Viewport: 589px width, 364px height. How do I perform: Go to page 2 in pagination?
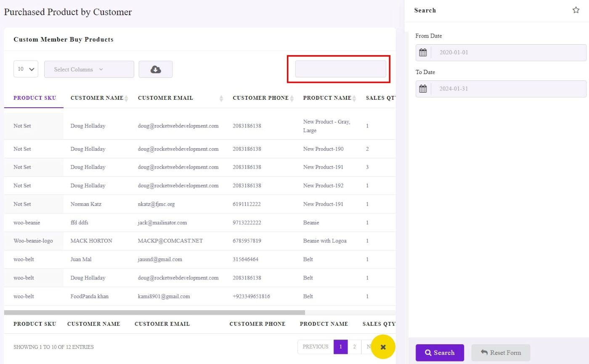pos(354,347)
